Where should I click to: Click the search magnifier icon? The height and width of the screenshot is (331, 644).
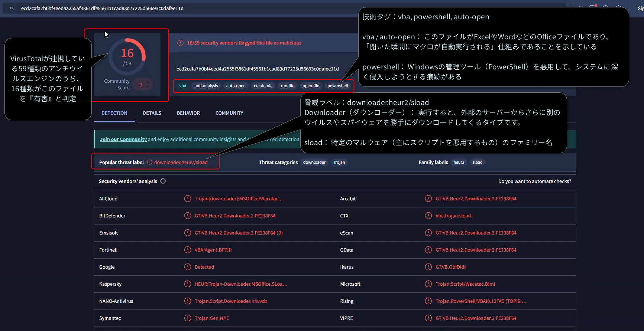click(x=12, y=8)
